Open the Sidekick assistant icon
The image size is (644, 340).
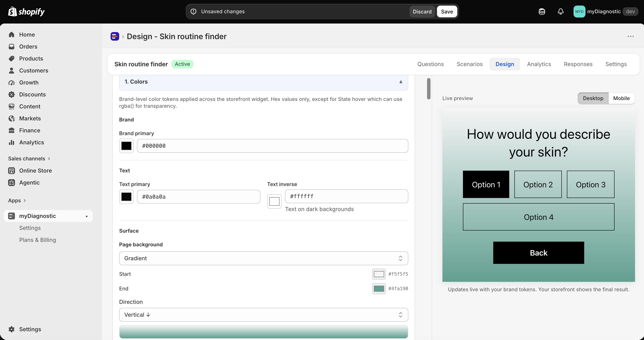pyautogui.click(x=542, y=12)
